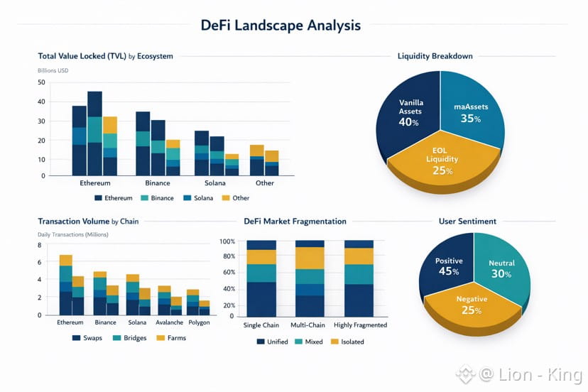
Task: Select the Negative 25% sentiment slice
Action: [x=472, y=306]
